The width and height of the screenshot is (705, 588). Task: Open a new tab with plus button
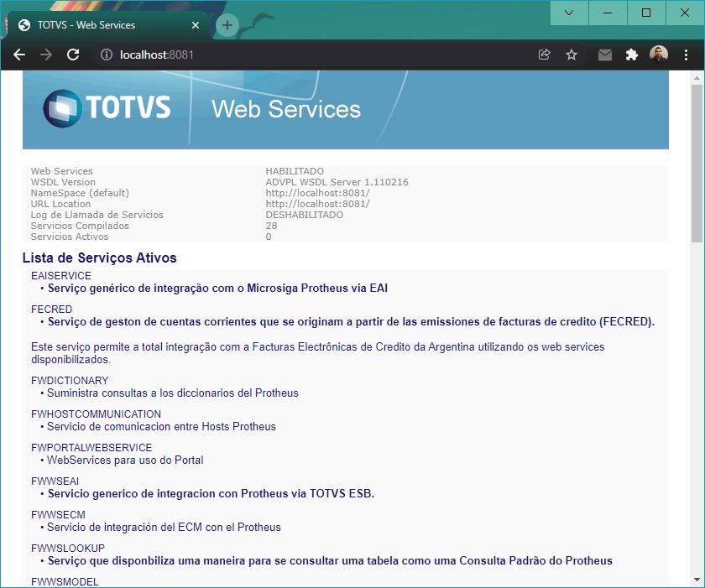[x=227, y=25]
